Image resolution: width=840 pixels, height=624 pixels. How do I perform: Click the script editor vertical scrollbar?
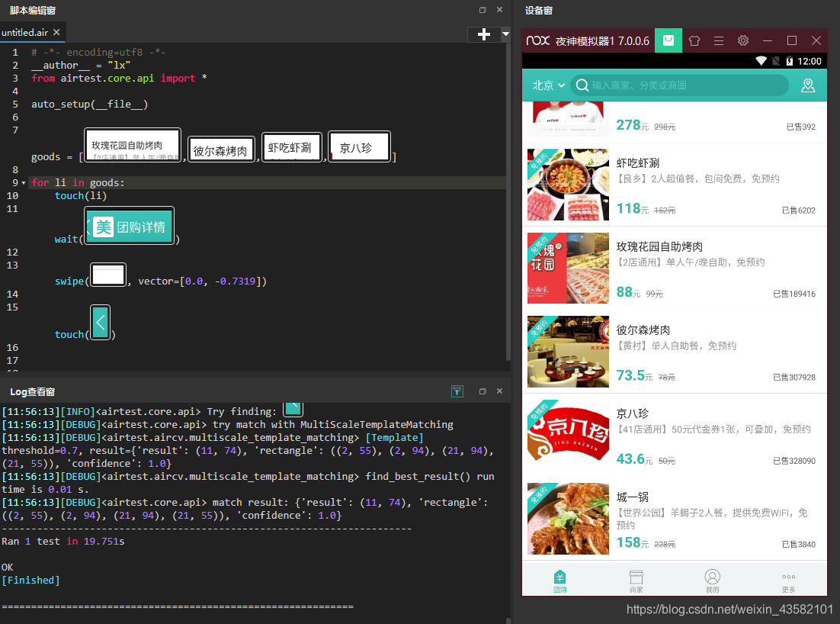tap(508, 201)
